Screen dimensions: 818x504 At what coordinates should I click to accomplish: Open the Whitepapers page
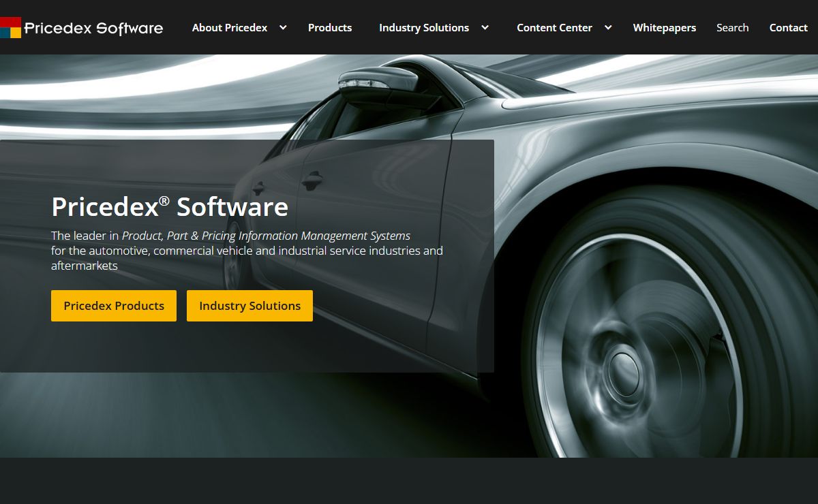665,28
